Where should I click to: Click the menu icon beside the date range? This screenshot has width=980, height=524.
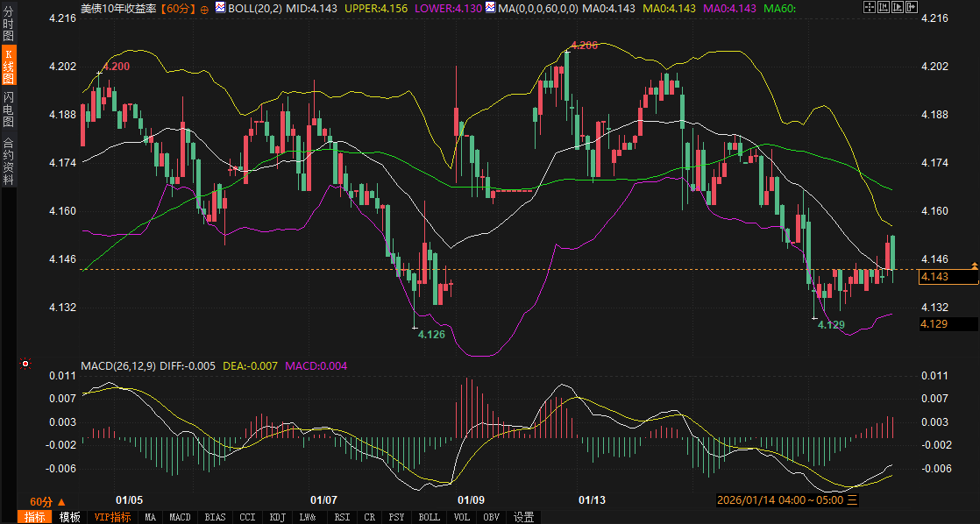pos(852,500)
